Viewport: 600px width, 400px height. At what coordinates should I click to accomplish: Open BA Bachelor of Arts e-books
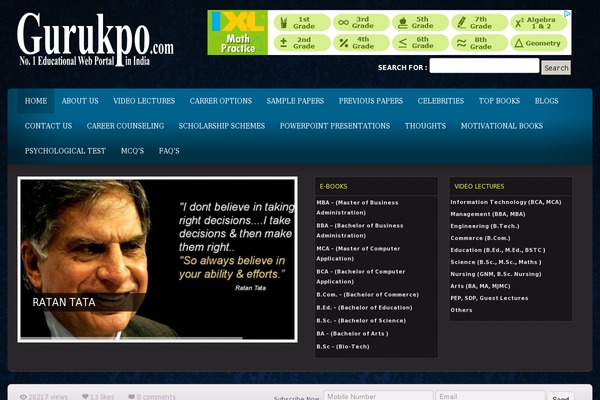(x=352, y=334)
